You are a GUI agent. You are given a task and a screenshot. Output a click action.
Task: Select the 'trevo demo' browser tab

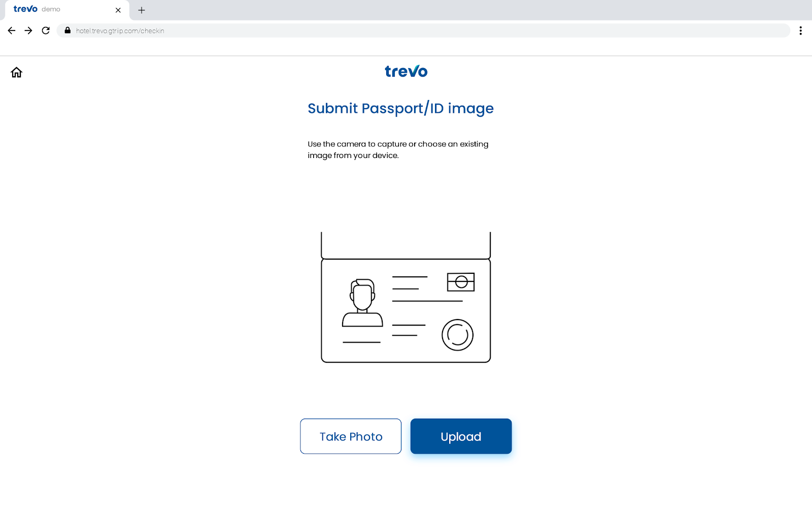click(x=61, y=10)
